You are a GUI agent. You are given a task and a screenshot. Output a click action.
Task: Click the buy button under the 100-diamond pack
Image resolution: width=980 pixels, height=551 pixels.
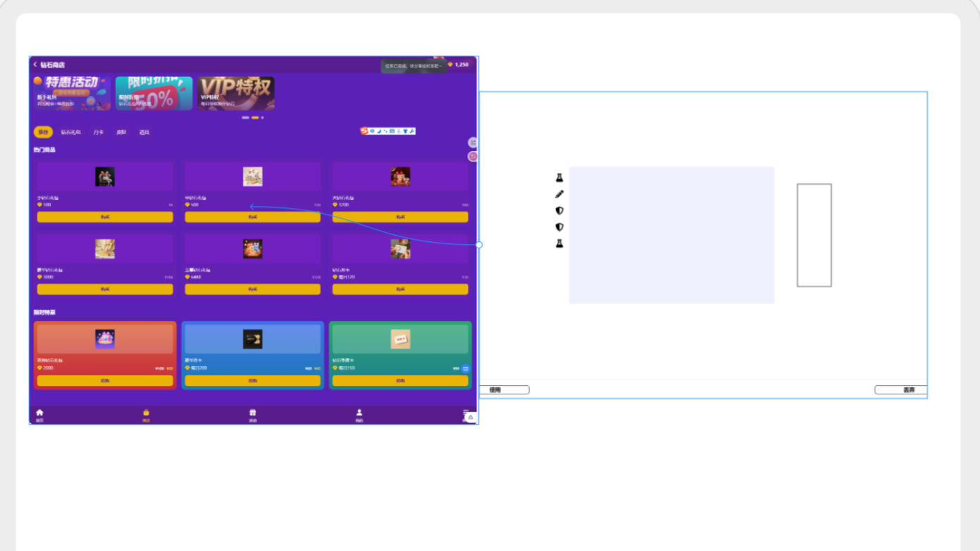(105, 217)
